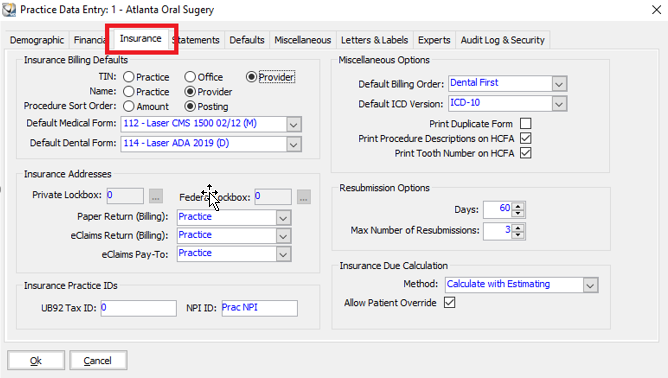Select TIN Provider radio button

[251, 77]
